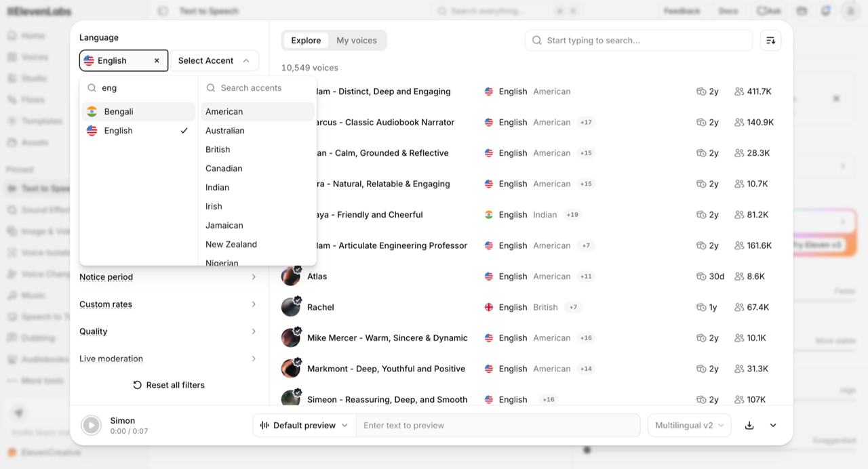
Task: Expand the Custom rates filter
Action: 168,304
